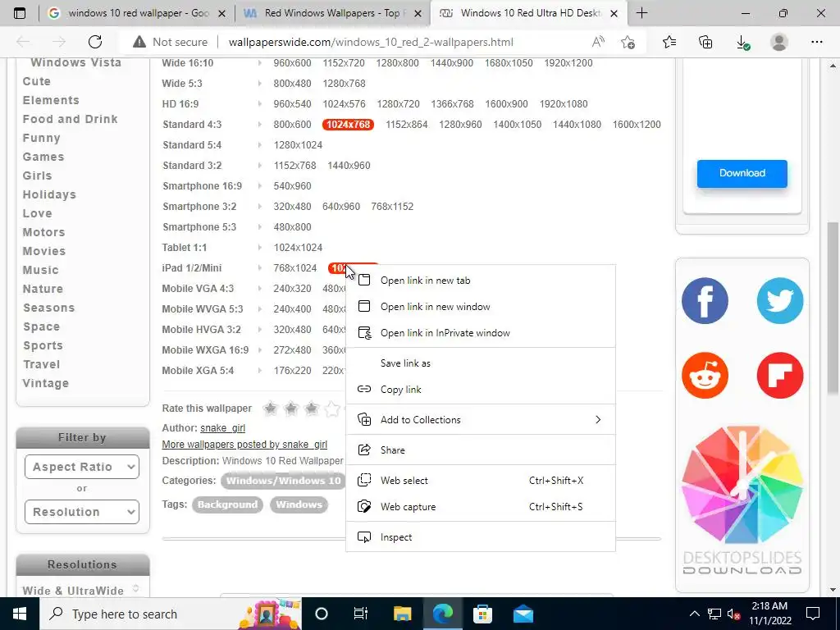Choose Open link in new window
This screenshot has height=630, width=840.
481,307
